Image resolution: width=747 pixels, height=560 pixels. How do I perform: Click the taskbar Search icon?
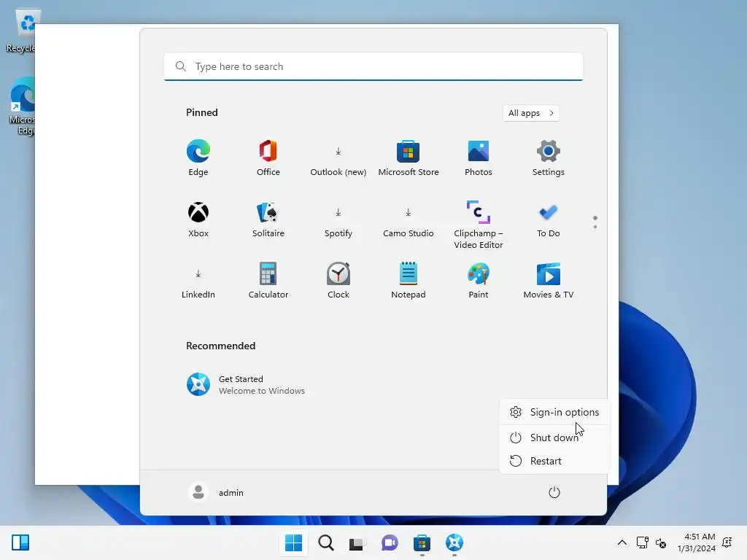click(x=326, y=542)
